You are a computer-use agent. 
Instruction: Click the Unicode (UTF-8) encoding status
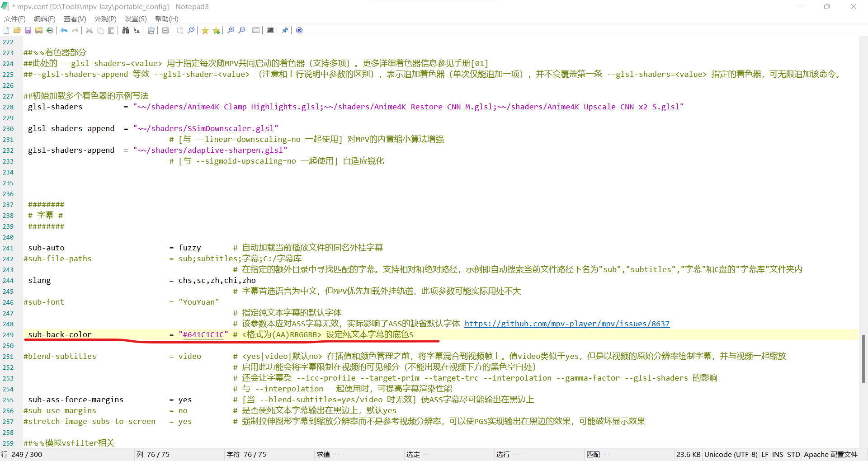click(x=731, y=454)
